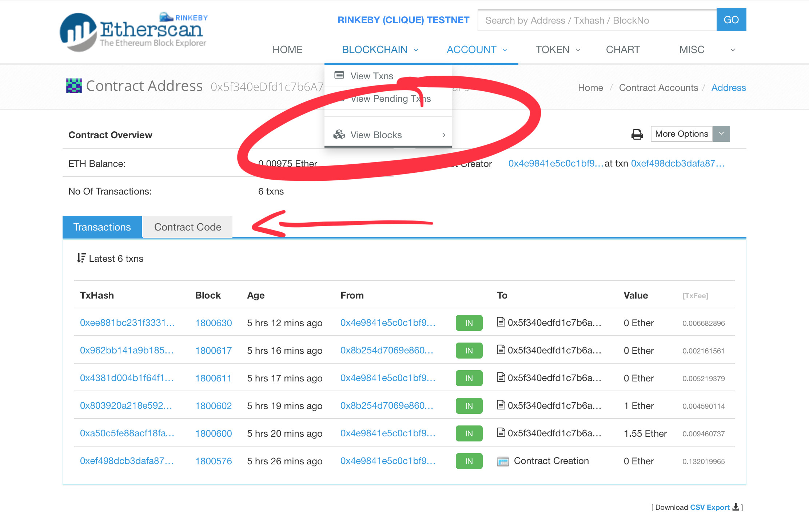Download the CSV Export link

[710, 507]
